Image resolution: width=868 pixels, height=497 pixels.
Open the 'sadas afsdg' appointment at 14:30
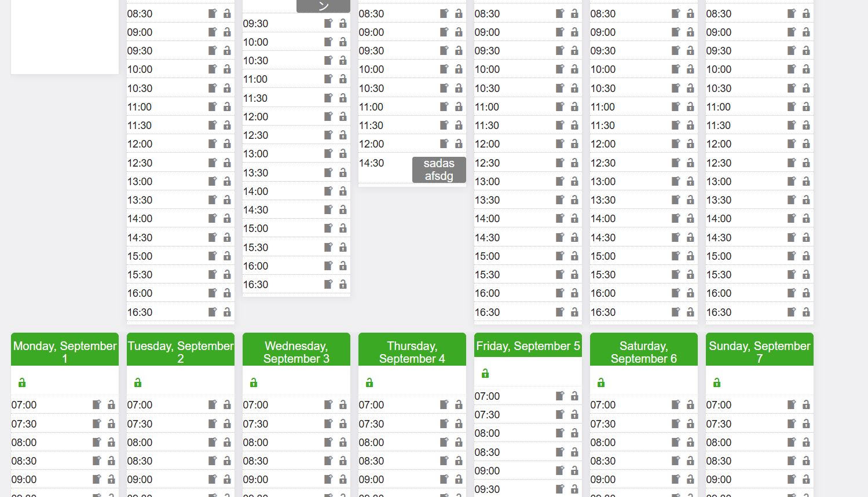[x=439, y=170]
